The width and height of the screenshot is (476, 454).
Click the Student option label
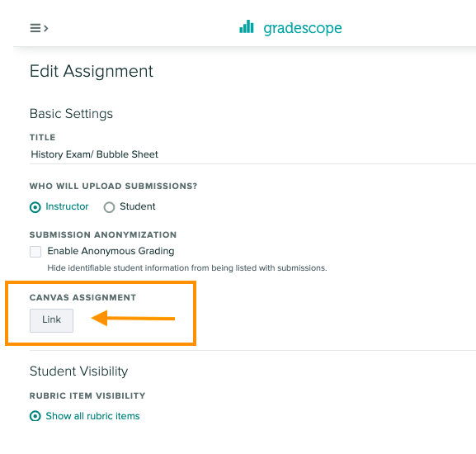click(138, 206)
